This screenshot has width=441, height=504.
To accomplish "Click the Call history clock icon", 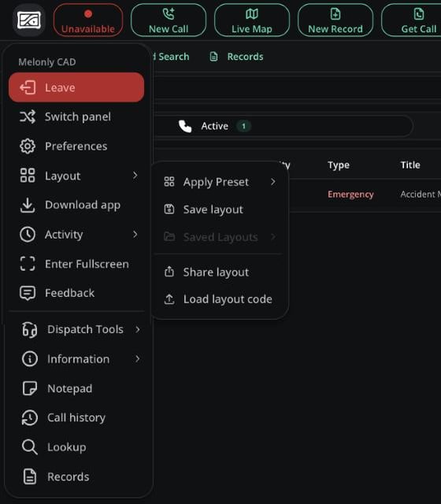I will pos(30,417).
